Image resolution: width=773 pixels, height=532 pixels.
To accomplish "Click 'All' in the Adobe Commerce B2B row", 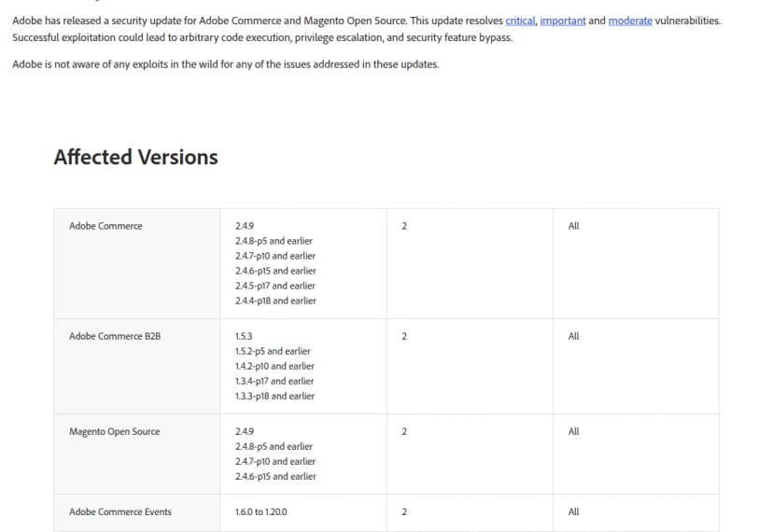I will click(x=573, y=336).
